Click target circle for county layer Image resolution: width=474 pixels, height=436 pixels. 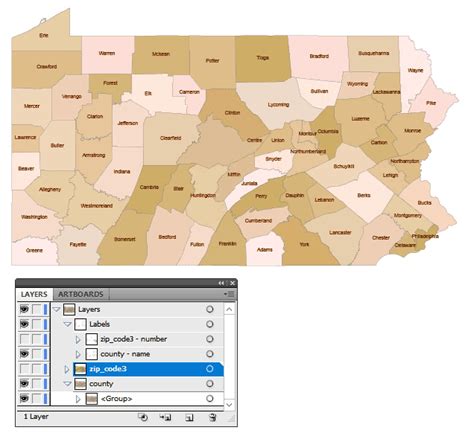click(210, 384)
